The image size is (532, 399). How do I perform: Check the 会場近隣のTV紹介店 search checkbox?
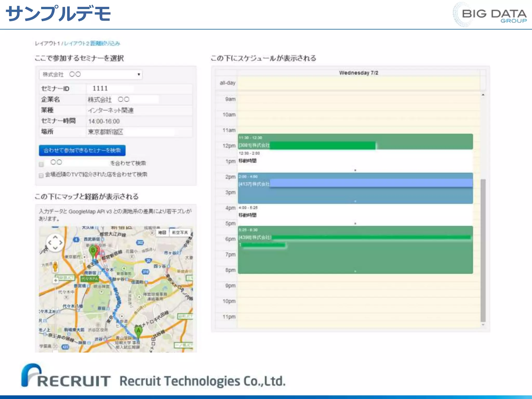pos(41,176)
